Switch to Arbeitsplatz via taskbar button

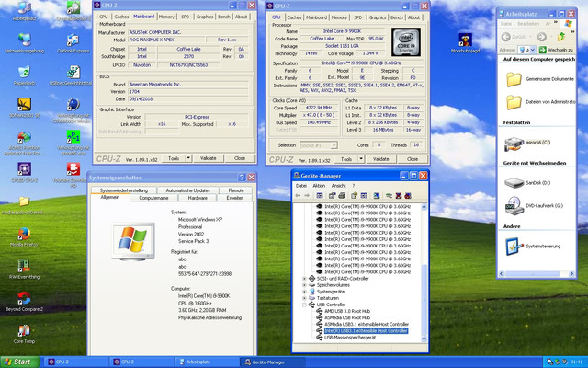coord(207,362)
